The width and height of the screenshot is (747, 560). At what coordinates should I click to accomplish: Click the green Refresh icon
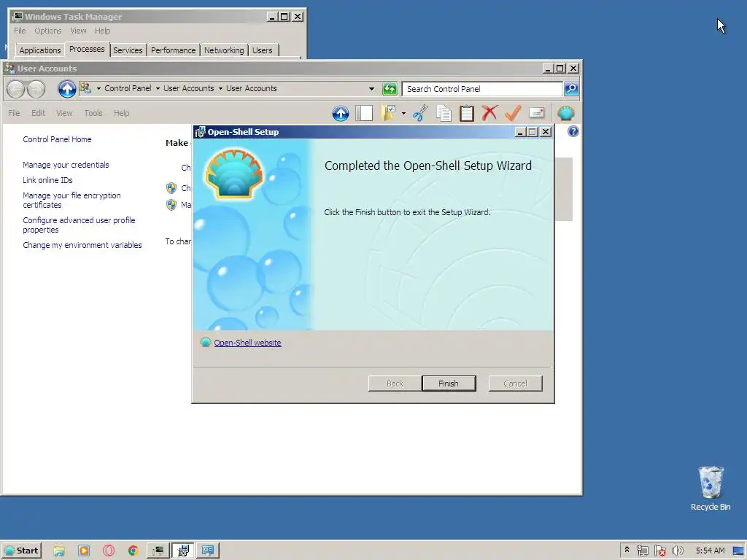[x=390, y=88]
